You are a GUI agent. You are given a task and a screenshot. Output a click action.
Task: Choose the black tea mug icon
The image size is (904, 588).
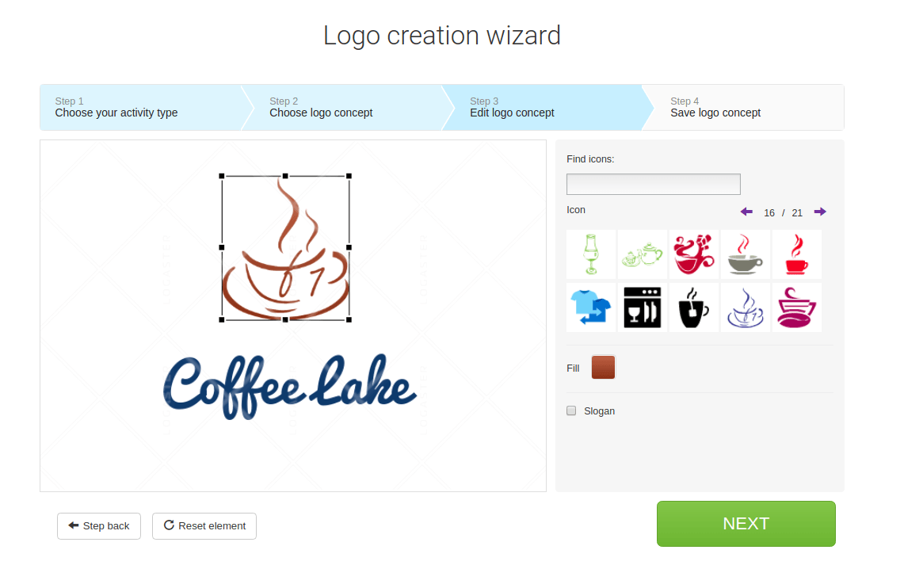693,307
